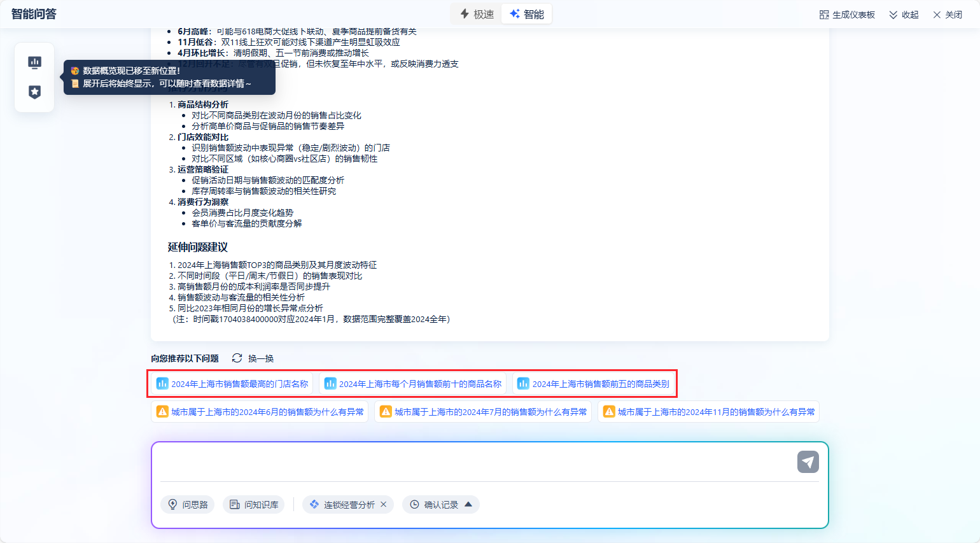The image size is (980, 543).
Task: Choose 2024年上海市每个月销售额前十的商品名称 suggestion
Action: click(413, 384)
